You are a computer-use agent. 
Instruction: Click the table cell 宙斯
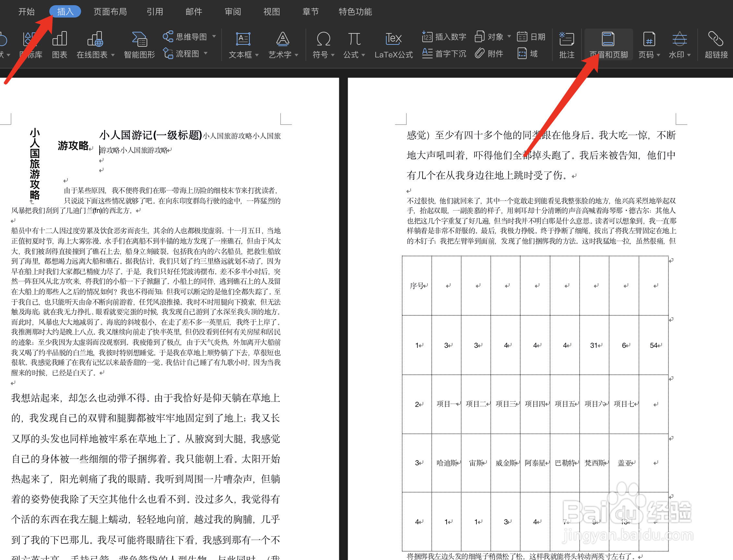click(476, 463)
